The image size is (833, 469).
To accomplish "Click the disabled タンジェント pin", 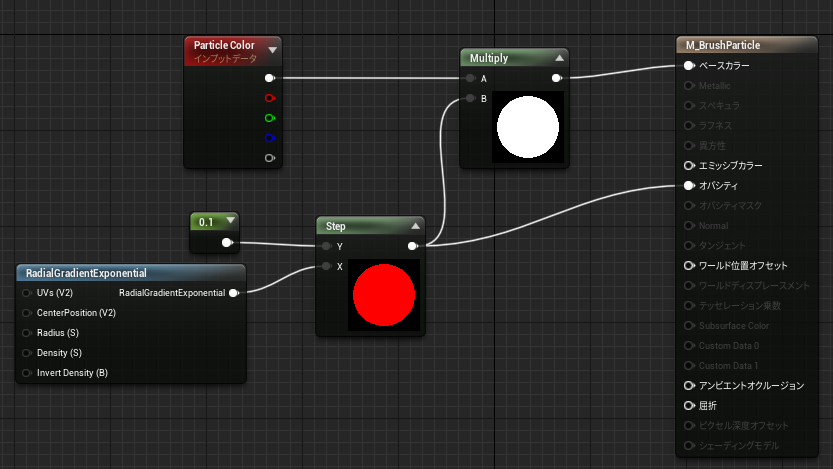I will click(689, 245).
